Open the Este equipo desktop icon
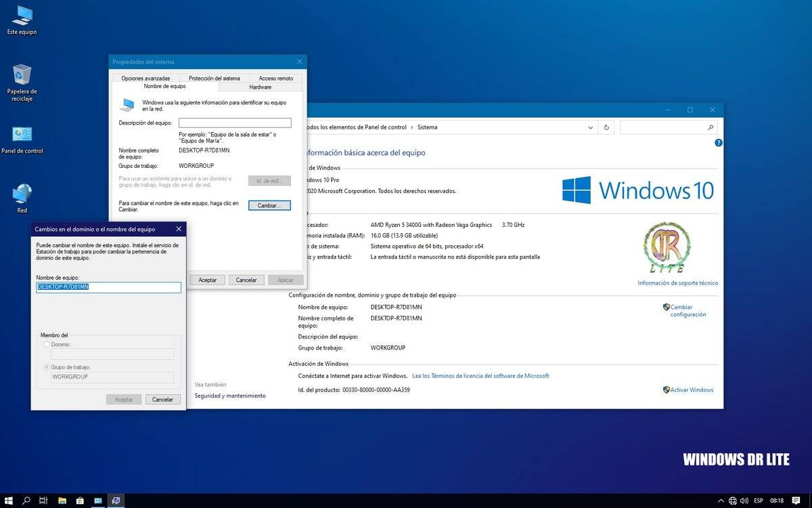 tap(22, 19)
